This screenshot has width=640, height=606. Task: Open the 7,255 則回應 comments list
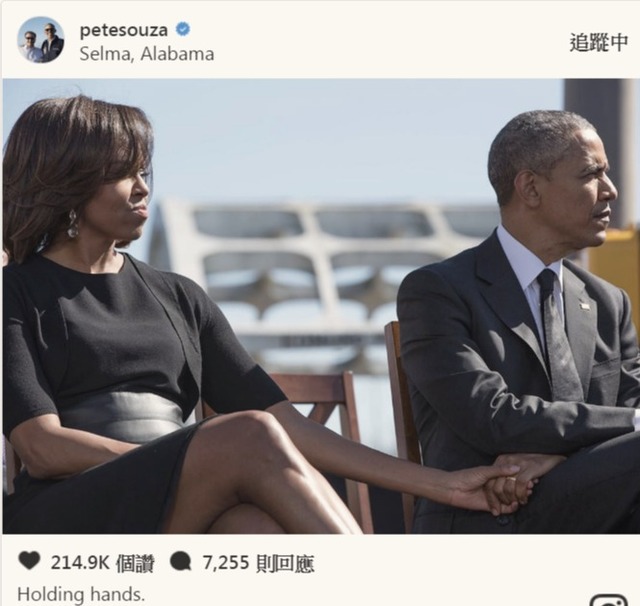pyautogui.click(x=258, y=563)
